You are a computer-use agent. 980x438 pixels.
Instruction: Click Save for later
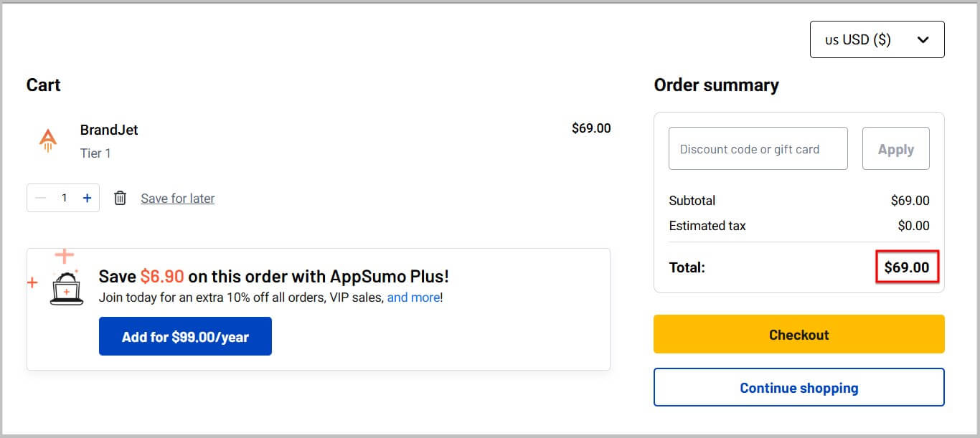176,198
